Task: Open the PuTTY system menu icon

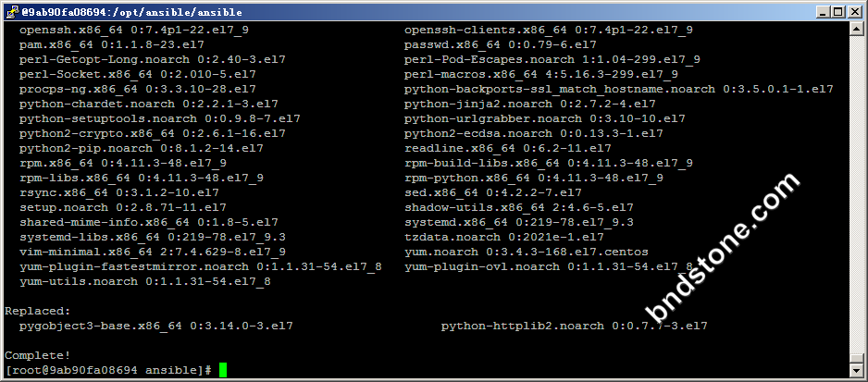Action: coord(11,12)
